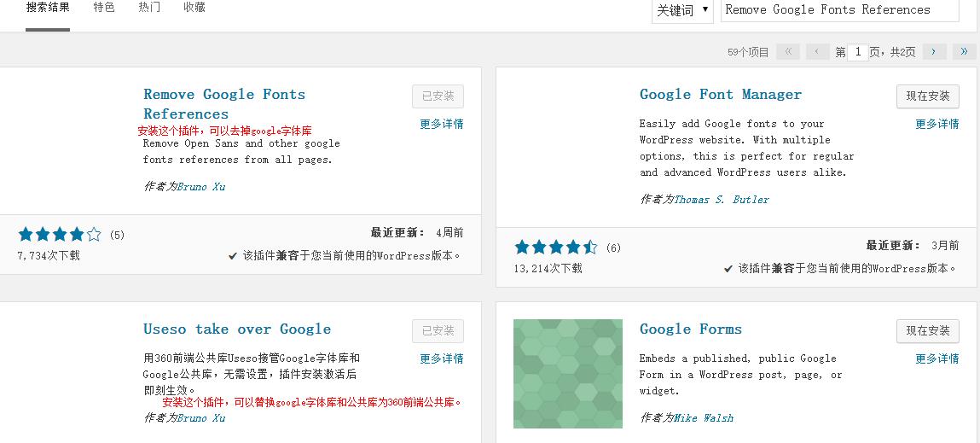This screenshot has width=980, height=443.
Task: Click compatibility checkmark under Remove Google Fonts References
Action: click(x=233, y=256)
